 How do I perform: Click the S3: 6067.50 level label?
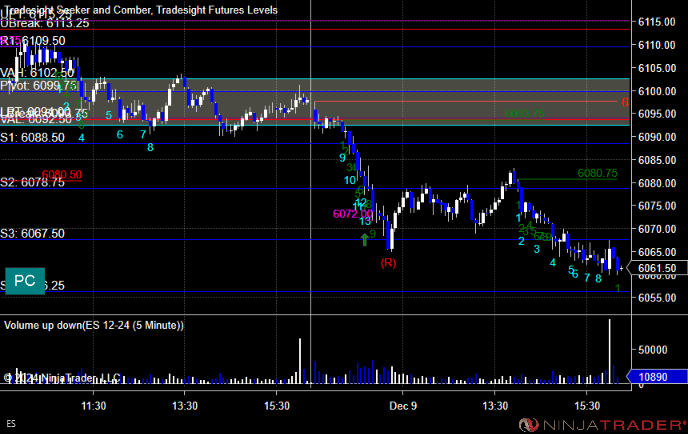pyautogui.click(x=32, y=233)
